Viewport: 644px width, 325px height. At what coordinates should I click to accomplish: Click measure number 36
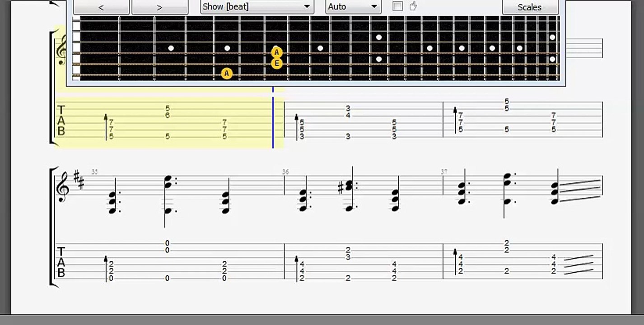click(x=285, y=172)
